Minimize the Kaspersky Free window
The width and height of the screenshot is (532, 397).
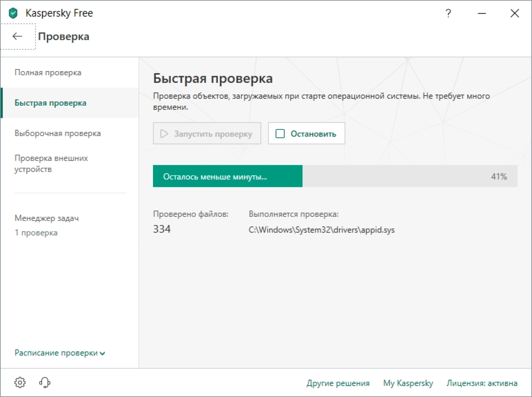point(482,13)
